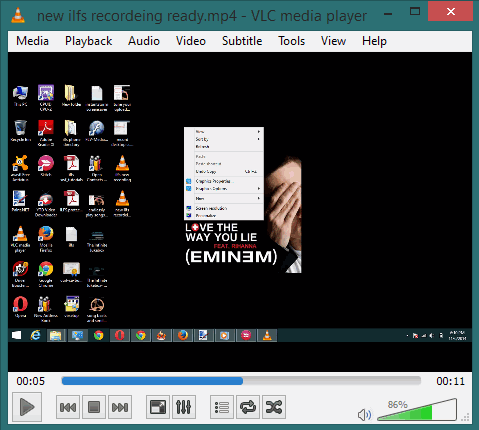The height and width of the screenshot is (430, 479).
Task: Stop playback with the stop button
Action: coord(94,407)
